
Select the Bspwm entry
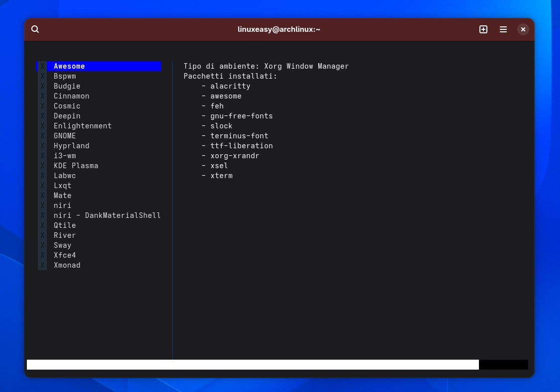(x=65, y=76)
